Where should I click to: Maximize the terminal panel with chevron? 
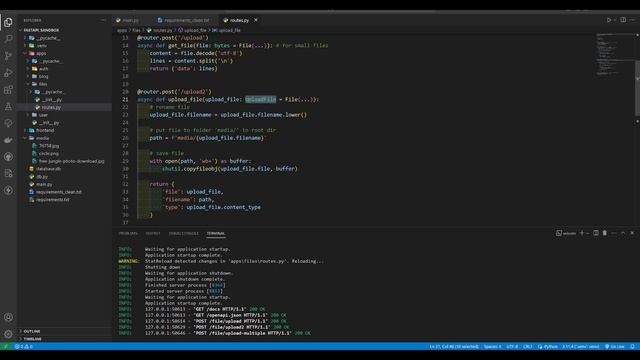click(623, 233)
